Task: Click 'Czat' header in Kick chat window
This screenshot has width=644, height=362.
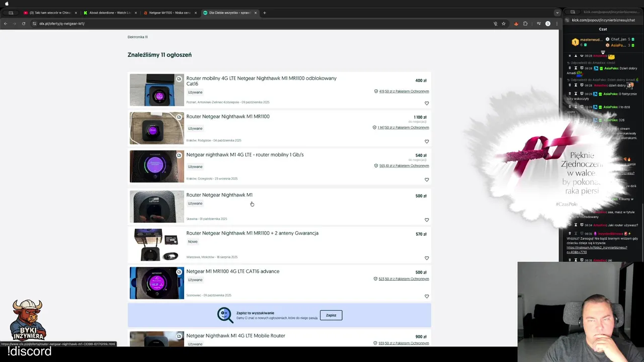Action: coord(603,29)
